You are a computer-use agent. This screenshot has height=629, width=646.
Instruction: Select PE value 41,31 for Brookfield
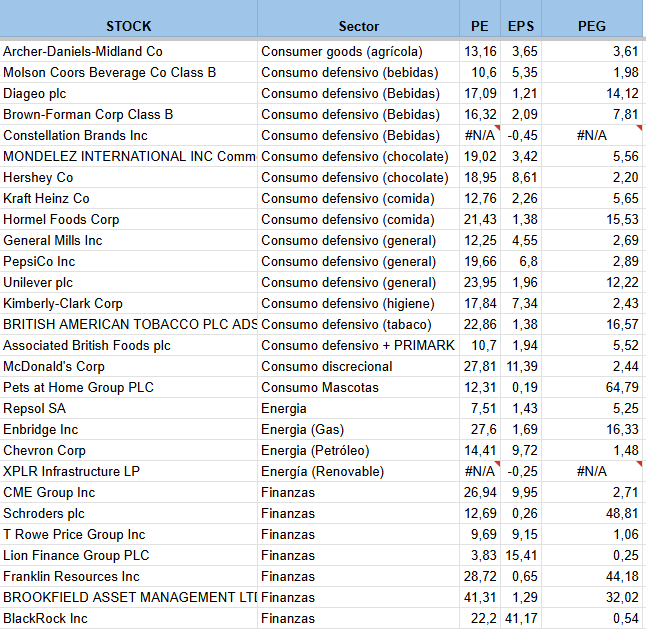click(x=480, y=598)
